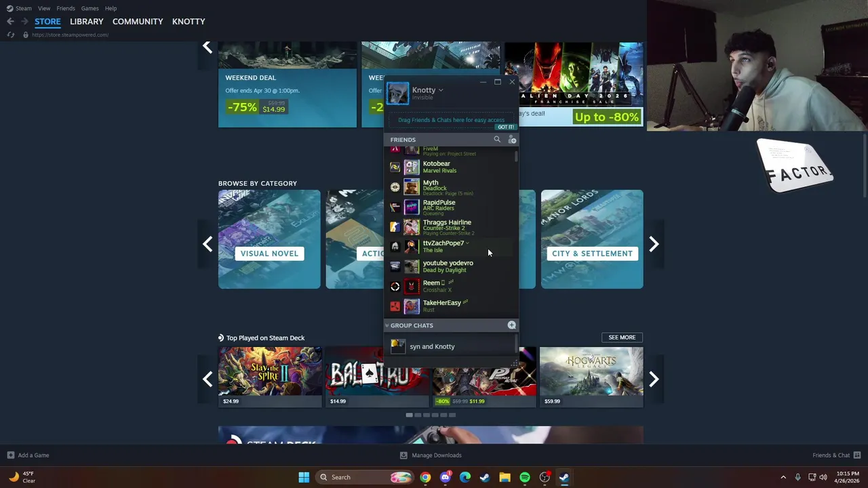Click Reem's Crosshair X app icon
The image size is (868, 488).
pyautogui.click(x=395, y=286)
